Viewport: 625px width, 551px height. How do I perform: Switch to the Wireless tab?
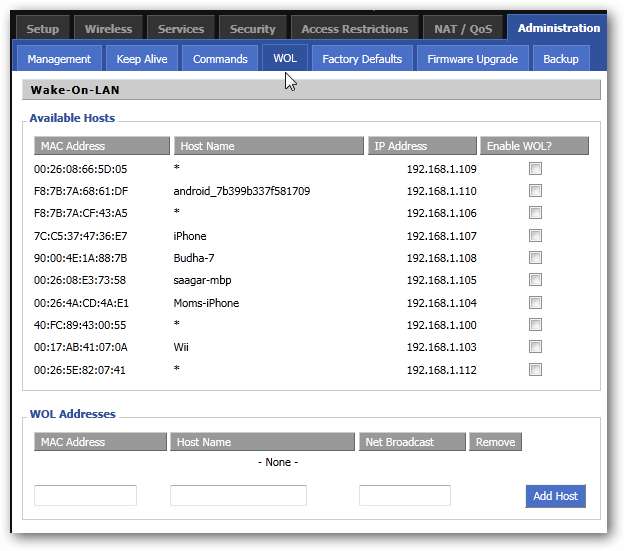pyautogui.click(x=108, y=29)
